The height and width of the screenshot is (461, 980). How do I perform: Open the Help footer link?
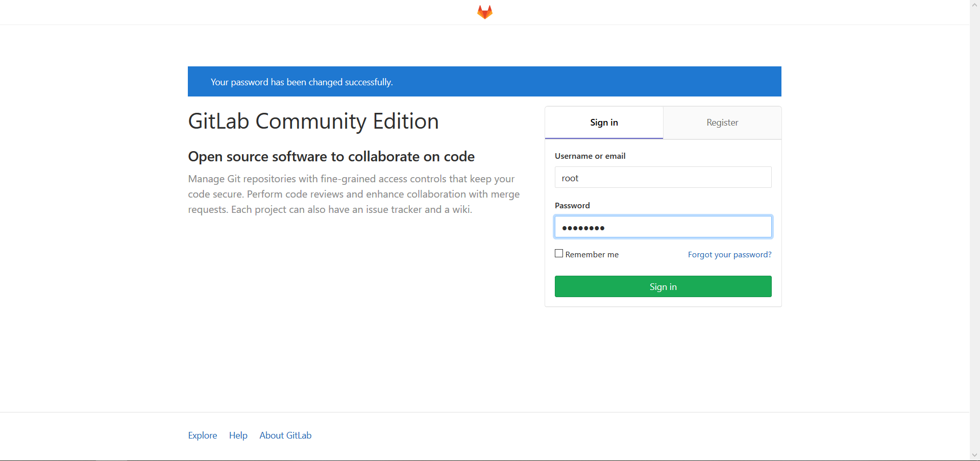(x=238, y=435)
